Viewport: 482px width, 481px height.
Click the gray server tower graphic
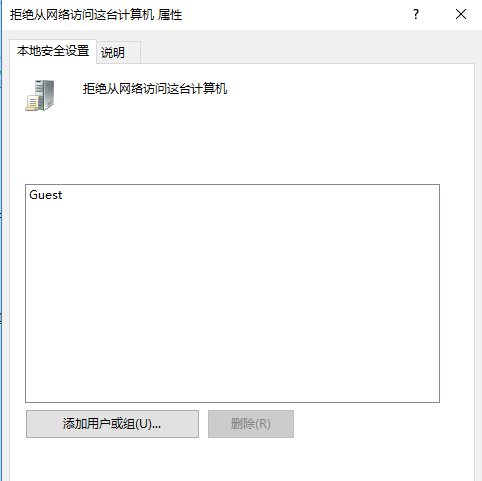pos(45,94)
